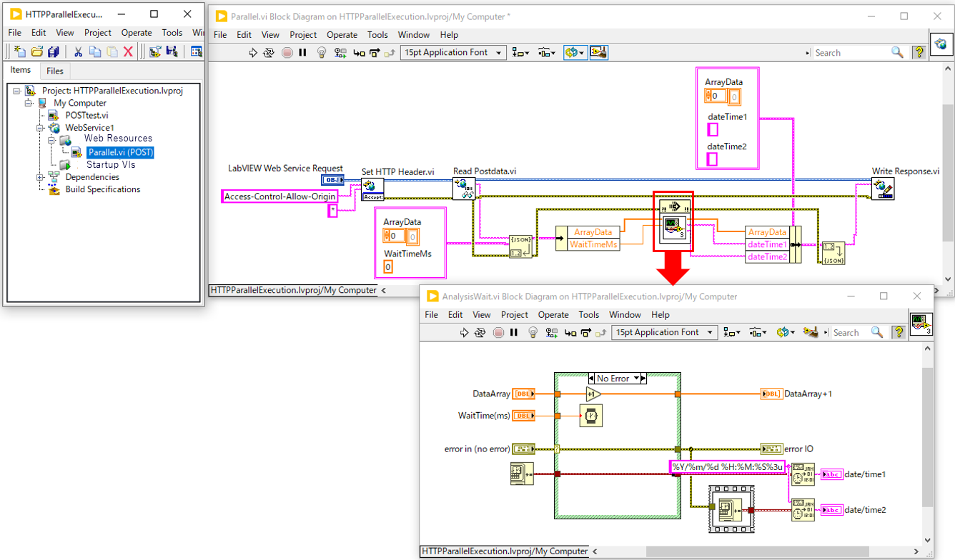Open Reorder dropdown in Parallel.vi toolbar
The height and width of the screenshot is (560, 955).
pos(574,52)
